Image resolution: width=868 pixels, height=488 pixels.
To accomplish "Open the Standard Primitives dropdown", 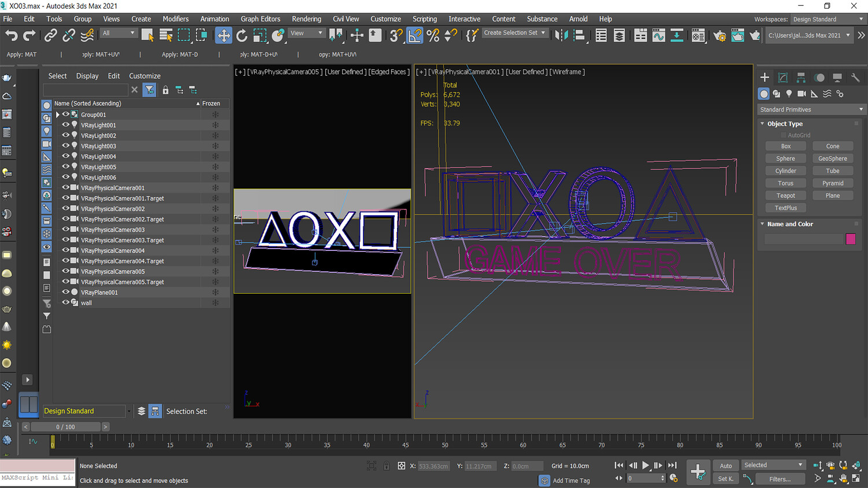I will [811, 109].
